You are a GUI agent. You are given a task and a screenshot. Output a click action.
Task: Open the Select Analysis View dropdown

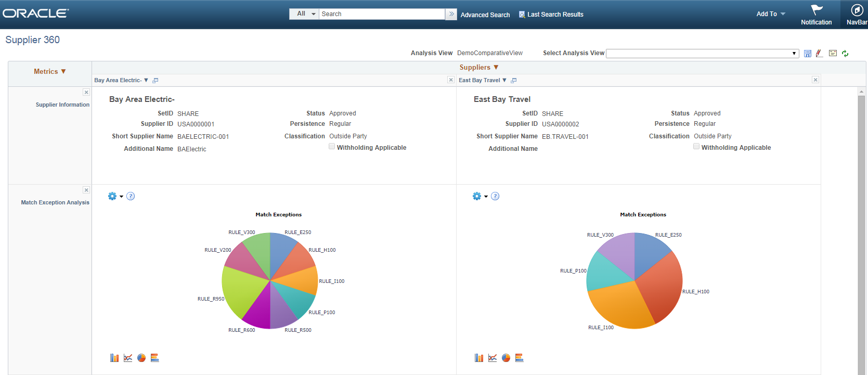point(703,54)
